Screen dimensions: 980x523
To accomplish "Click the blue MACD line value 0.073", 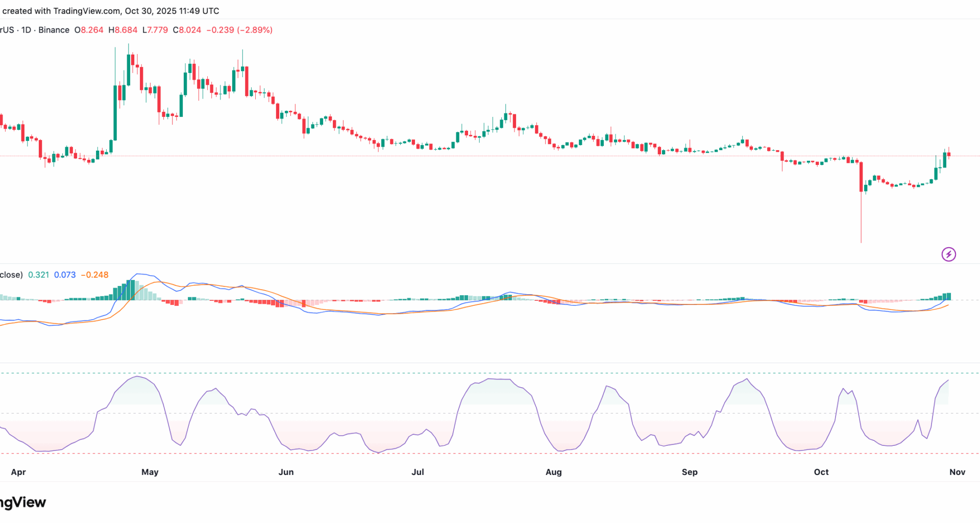I will coord(65,275).
